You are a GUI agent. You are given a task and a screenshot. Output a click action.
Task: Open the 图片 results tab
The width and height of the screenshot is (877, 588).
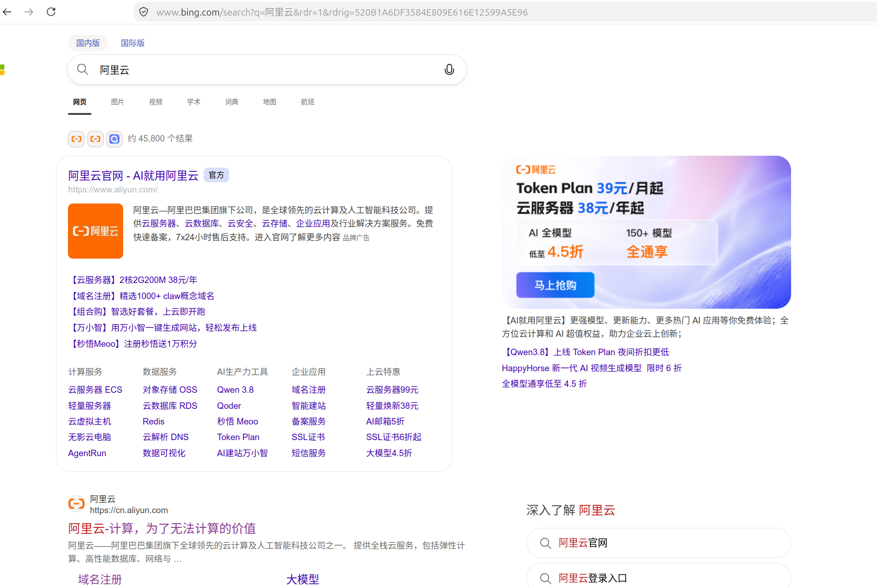click(x=118, y=102)
